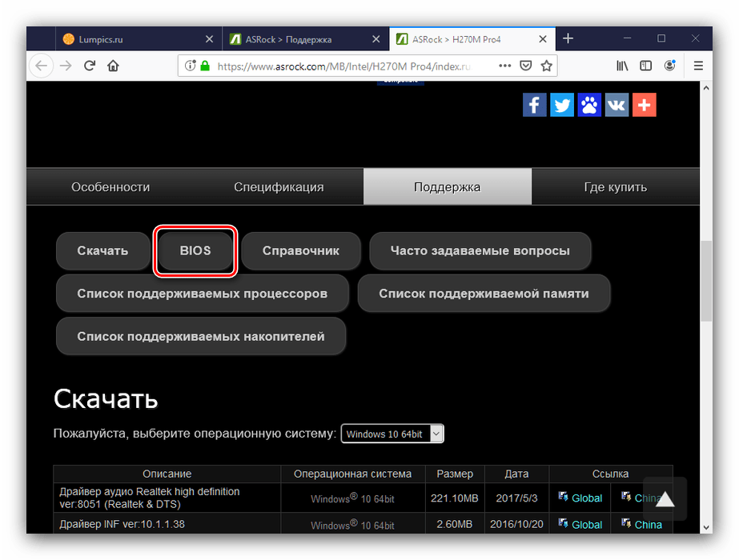This screenshot has height=560, width=739.
Task: Bookmark this page with star icon
Action: (546, 66)
